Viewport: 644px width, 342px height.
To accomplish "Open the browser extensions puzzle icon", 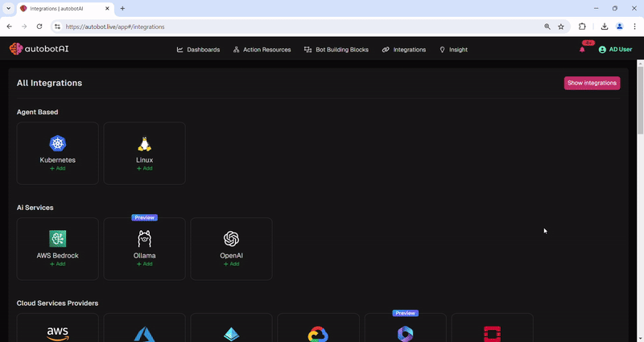I will 582,27.
